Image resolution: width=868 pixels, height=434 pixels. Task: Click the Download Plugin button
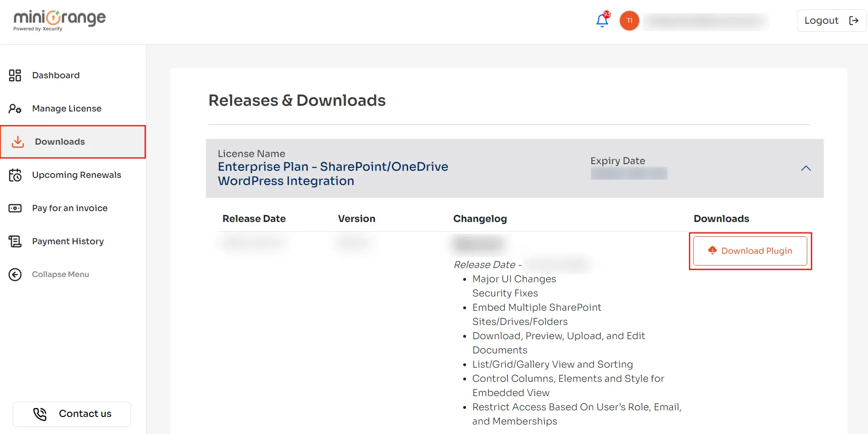coord(750,251)
